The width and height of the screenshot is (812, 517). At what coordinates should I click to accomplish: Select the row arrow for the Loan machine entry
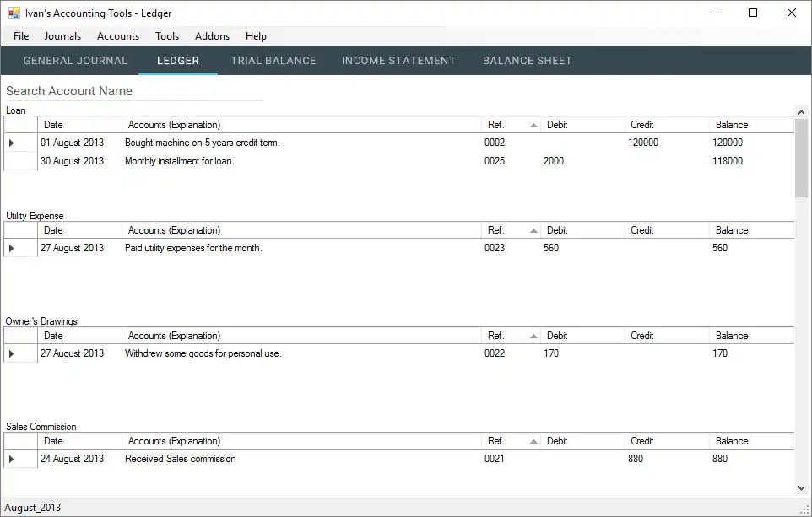(12, 143)
